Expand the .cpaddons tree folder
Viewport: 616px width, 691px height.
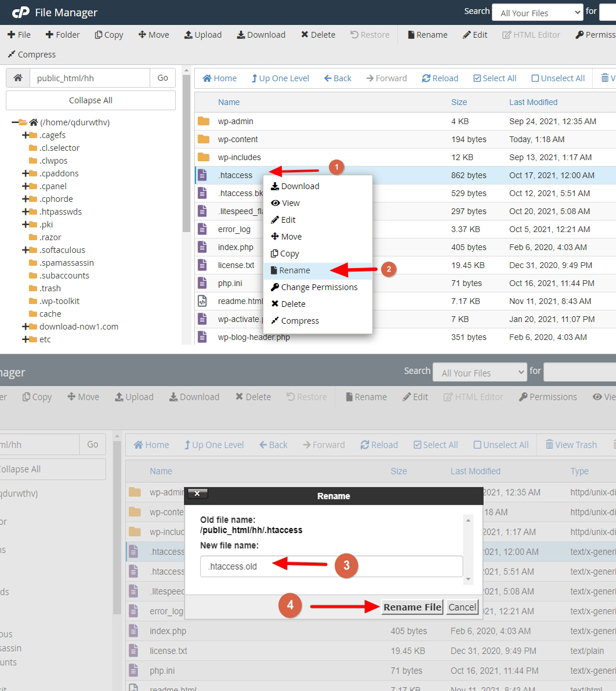point(26,173)
